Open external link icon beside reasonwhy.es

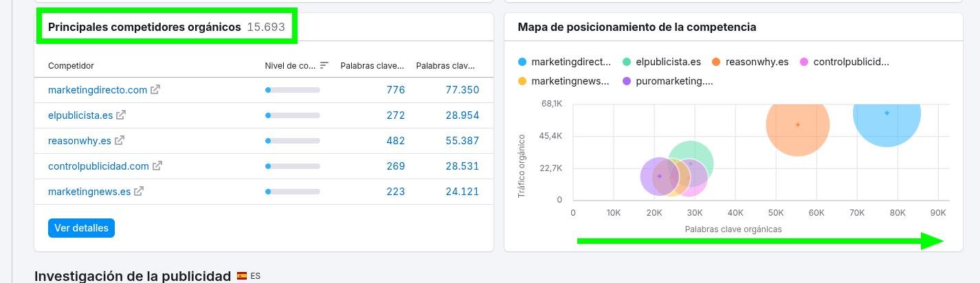pos(120,141)
